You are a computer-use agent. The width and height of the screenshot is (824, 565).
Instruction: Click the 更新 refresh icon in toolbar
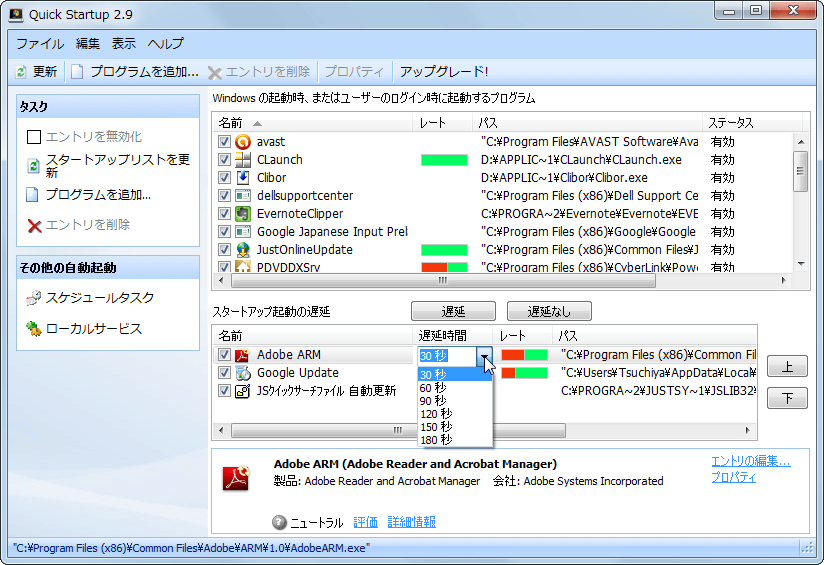[x=20, y=71]
